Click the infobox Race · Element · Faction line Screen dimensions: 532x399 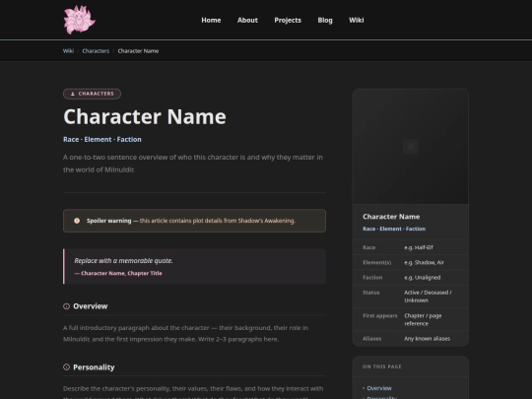pos(394,229)
